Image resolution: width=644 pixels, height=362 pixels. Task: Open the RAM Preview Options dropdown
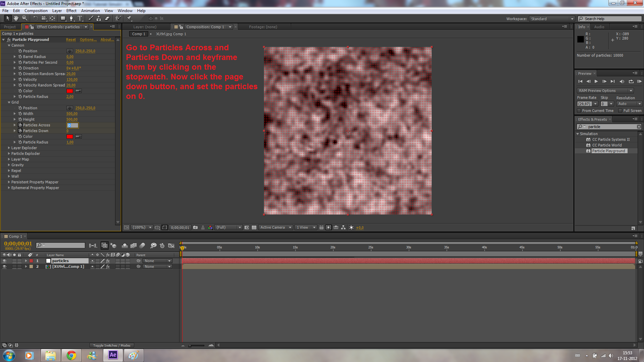(605, 90)
